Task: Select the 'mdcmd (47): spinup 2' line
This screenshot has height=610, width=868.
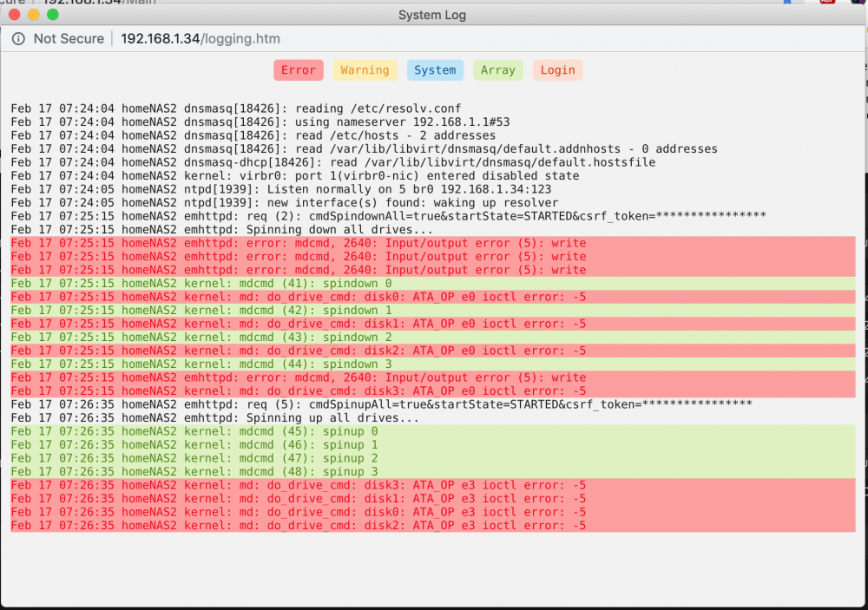Action: tap(433, 458)
